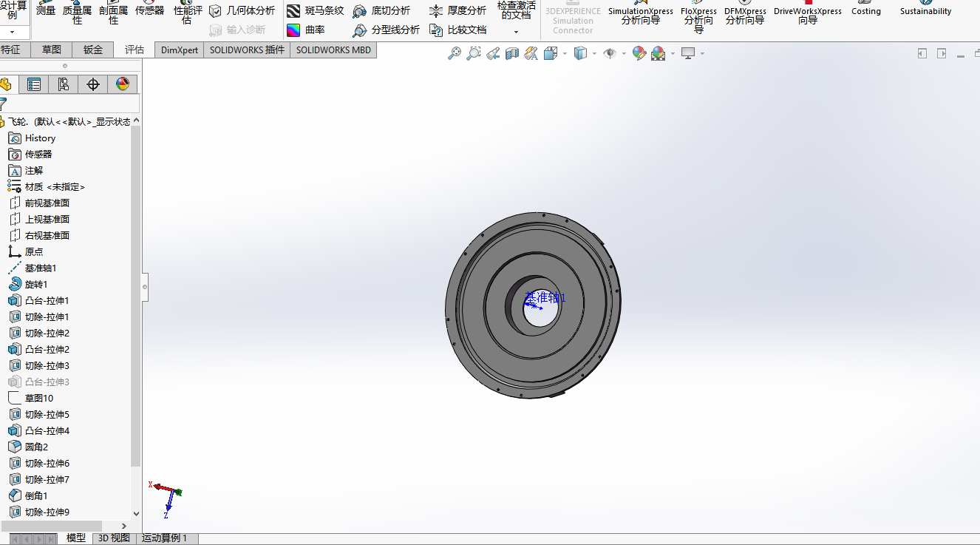Switch to 草图 ribbon tab
Image resolution: width=980 pixels, height=545 pixels.
(52, 50)
